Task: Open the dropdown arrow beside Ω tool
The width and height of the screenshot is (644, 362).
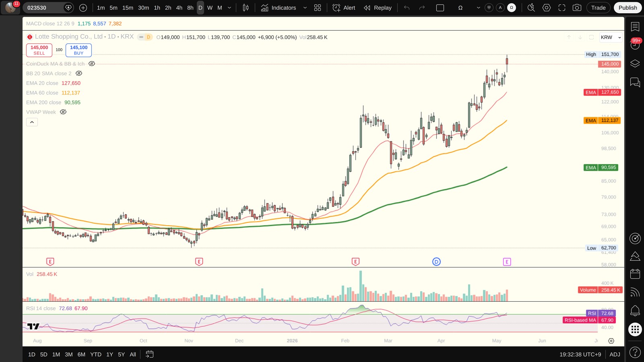Action: pos(478,8)
